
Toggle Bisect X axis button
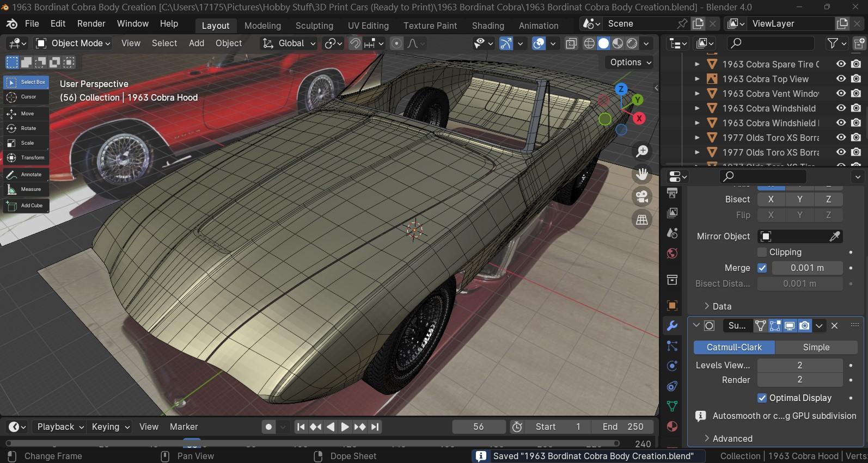pos(771,199)
